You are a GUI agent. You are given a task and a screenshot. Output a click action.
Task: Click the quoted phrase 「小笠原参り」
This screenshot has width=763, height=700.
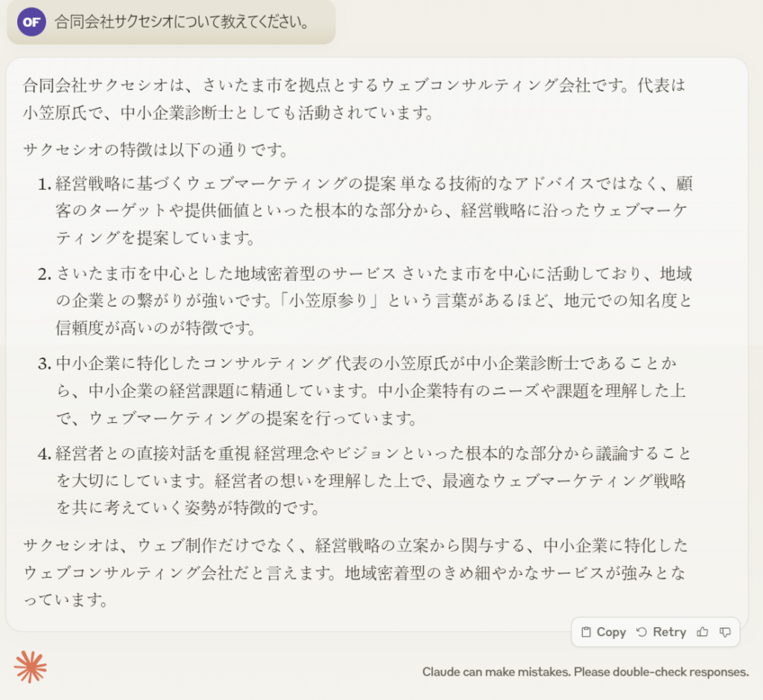click(x=332, y=301)
